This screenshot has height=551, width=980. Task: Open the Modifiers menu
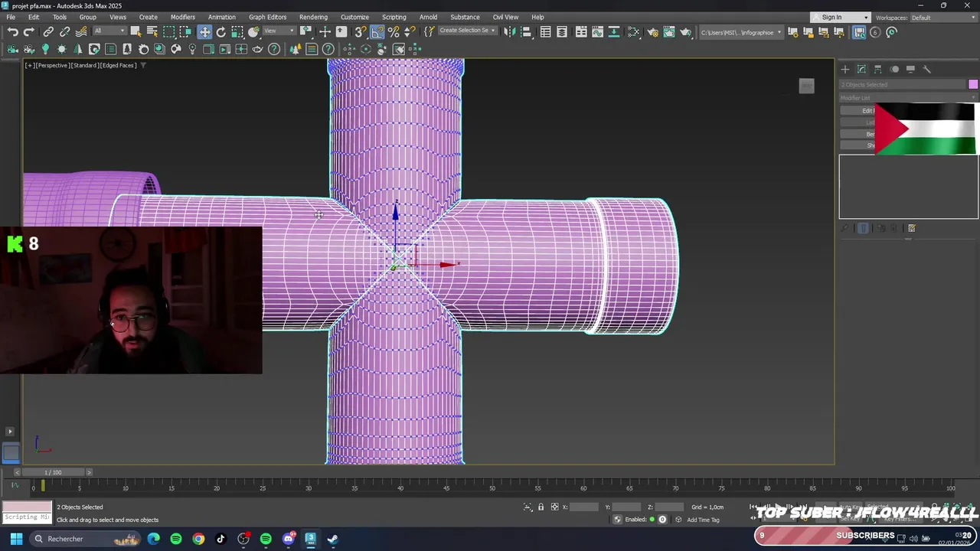tap(182, 17)
